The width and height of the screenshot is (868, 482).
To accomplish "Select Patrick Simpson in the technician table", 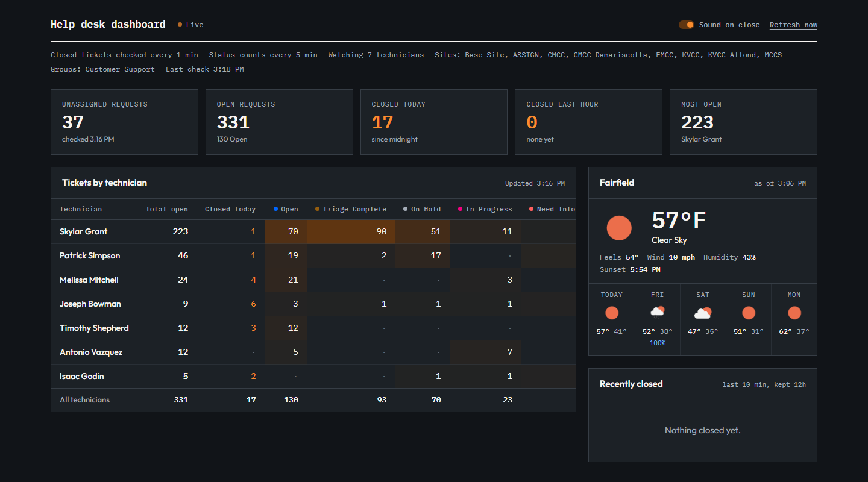I will pyautogui.click(x=90, y=255).
